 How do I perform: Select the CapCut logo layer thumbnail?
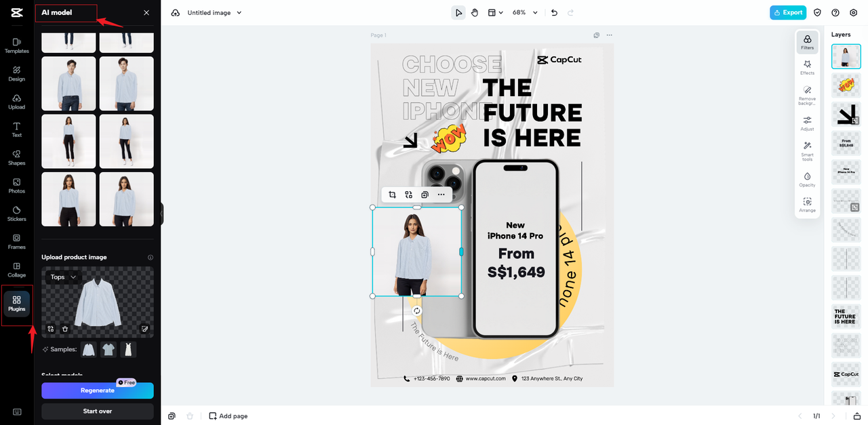(846, 374)
